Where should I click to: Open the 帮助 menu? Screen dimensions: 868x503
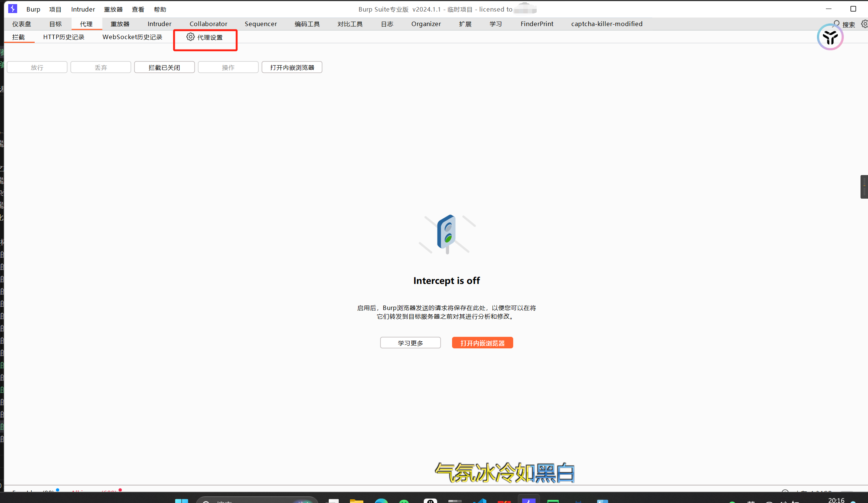click(160, 9)
